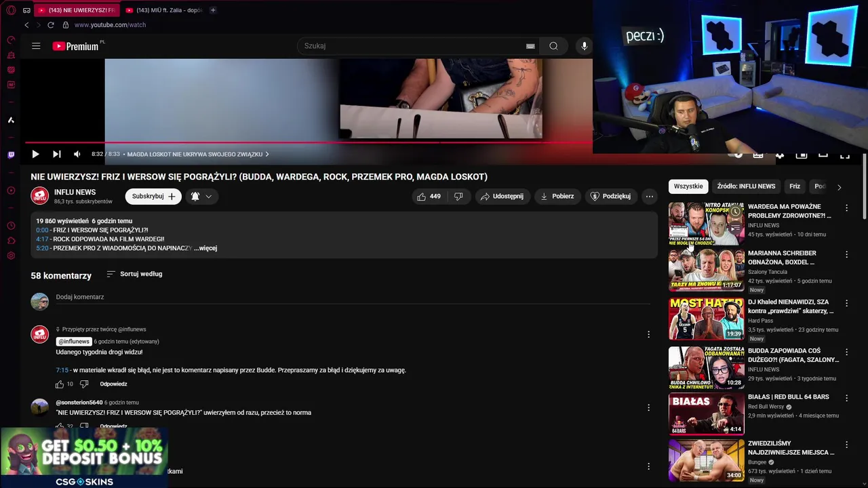
Task: Dislike the pinned @influnews comment
Action: click(x=84, y=384)
